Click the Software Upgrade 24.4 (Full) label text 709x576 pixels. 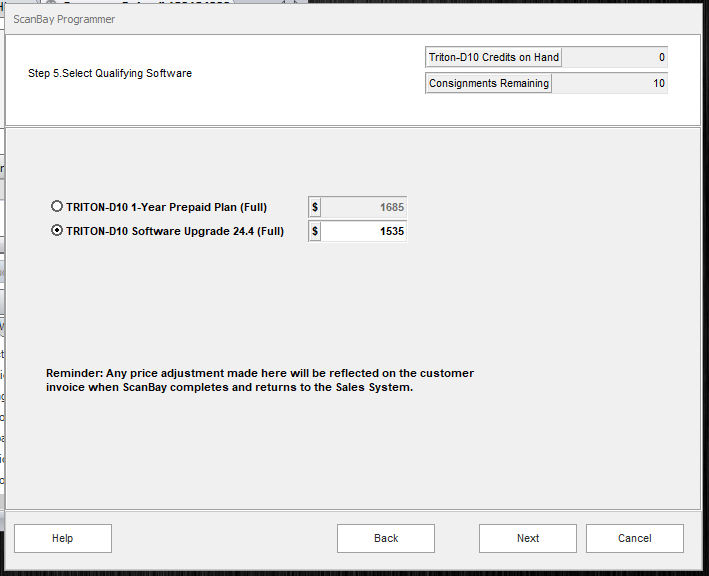(175, 231)
